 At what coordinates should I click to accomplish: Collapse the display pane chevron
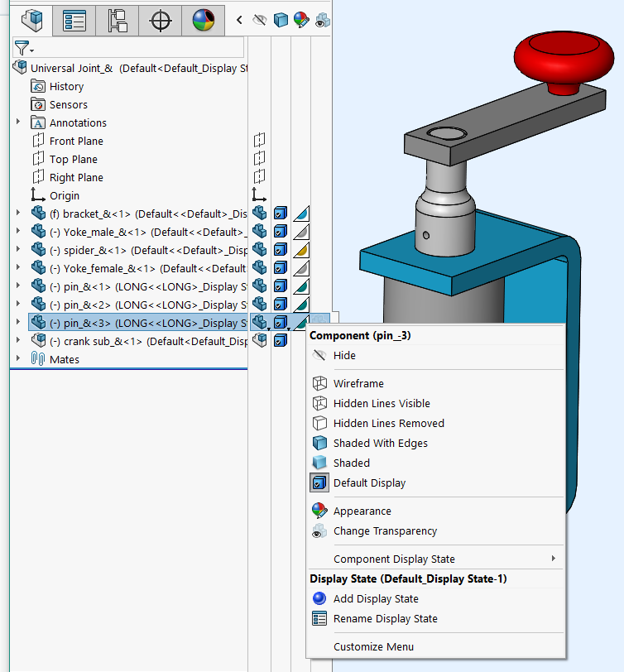point(239,20)
